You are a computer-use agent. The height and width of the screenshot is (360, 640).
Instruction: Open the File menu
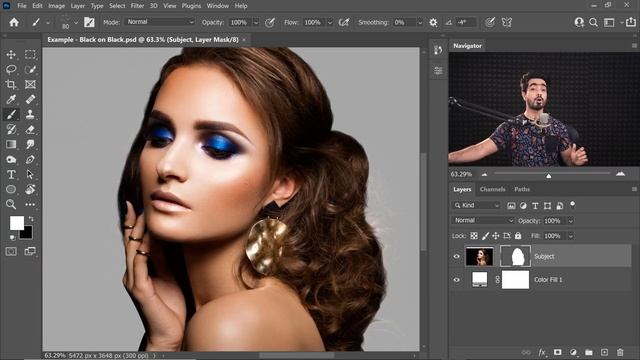pyautogui.click(x=22, y=6)
